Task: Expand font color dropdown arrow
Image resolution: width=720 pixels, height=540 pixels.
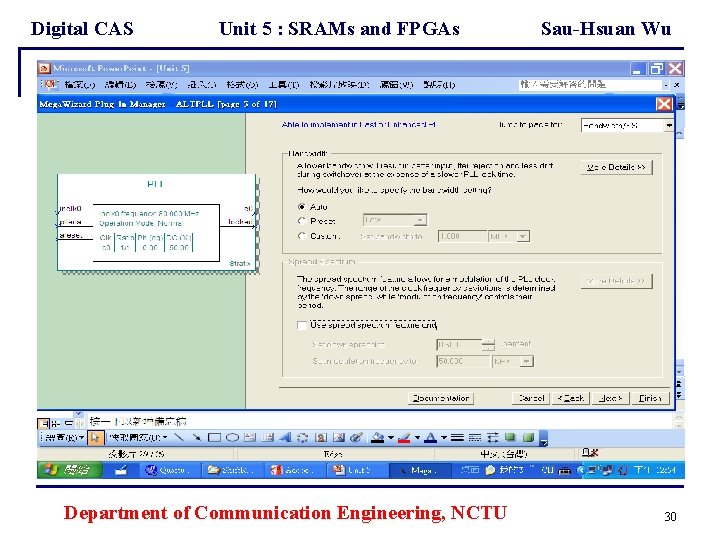Action: coord(444,438)
